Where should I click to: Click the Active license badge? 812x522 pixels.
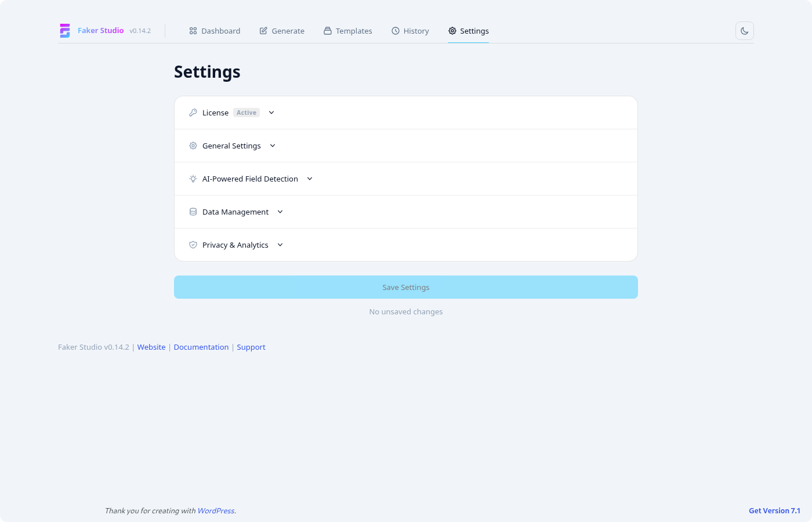246,113
